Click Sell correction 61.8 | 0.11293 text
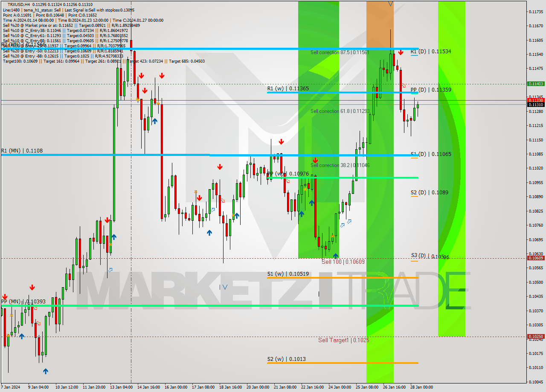 [x=340, y=111]
